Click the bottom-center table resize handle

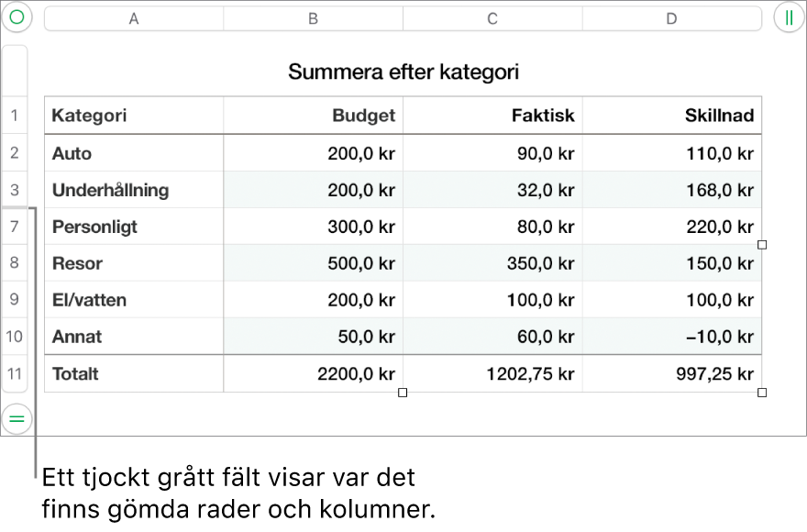pyautogui.click(x=403, y=393)
